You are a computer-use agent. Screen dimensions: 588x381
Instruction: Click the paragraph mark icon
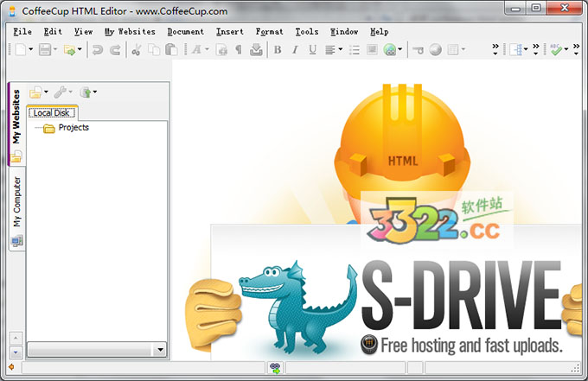(239, 50)
